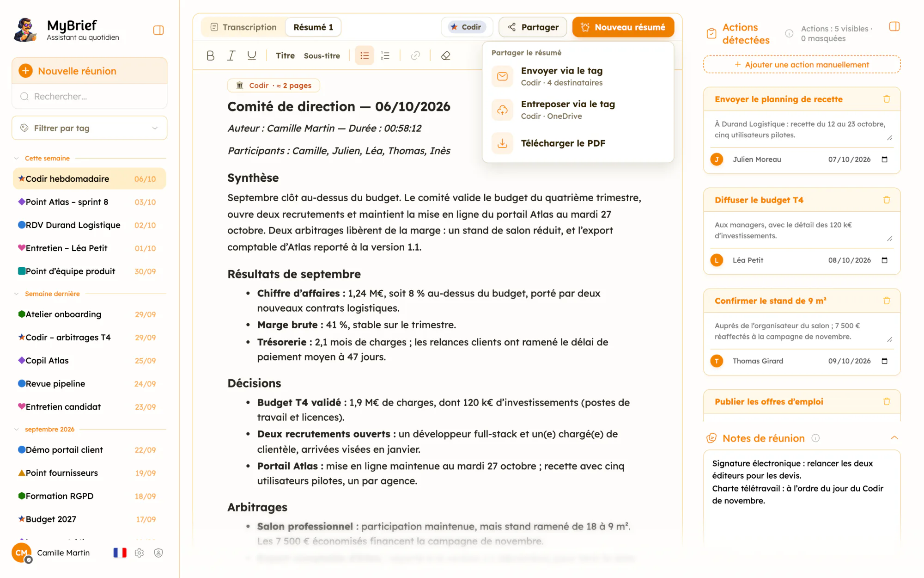Click the Nouveau résumé button
The image size is (924, 578).
623,27
